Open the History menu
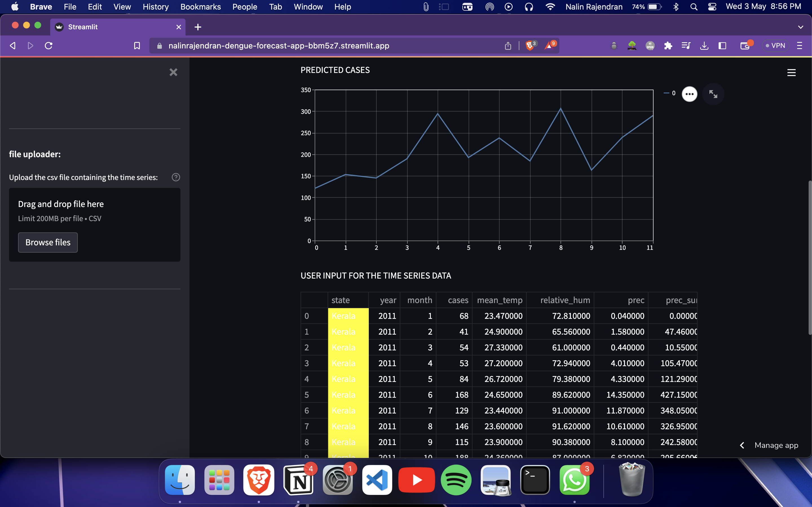This screenshot has height=507, width=812. click(155, 7)
